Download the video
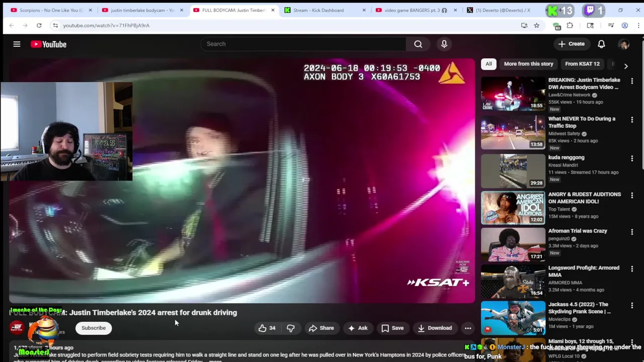Viewport: 644px width, 362px height. coord(434,328)
